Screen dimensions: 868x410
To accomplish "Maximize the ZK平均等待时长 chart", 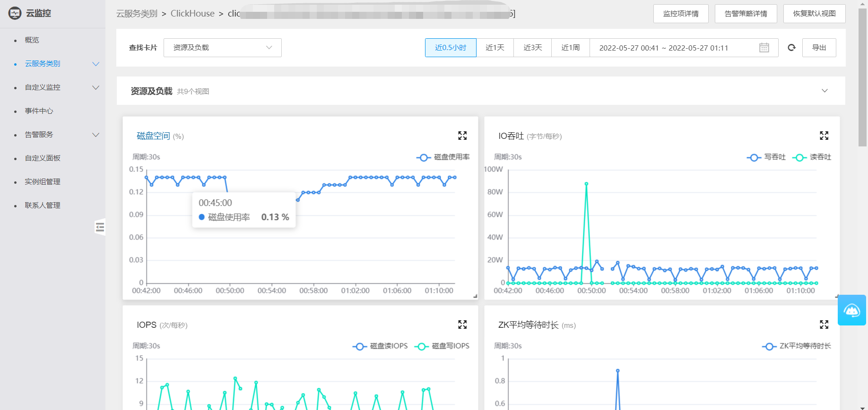I will click(824, 325).
